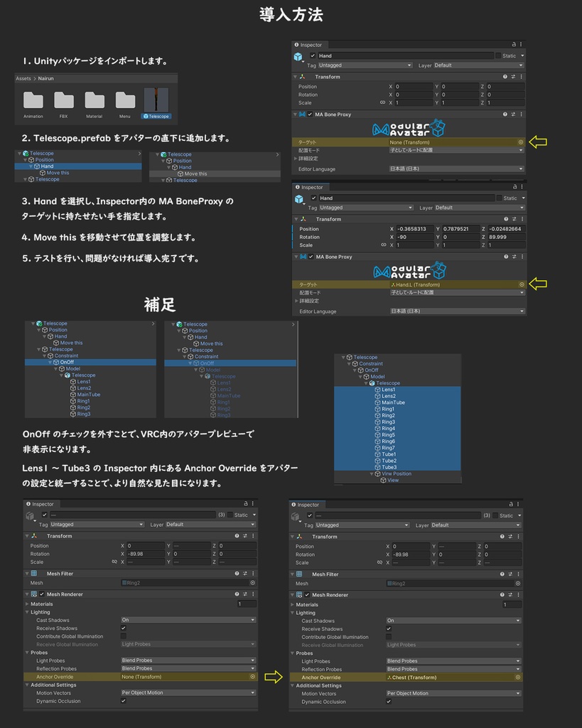Viewport: 582px width, 728px height.
Task: Open Mesh picker beside Ring2 in Chest Inspector
Action: tap(517, 584)
